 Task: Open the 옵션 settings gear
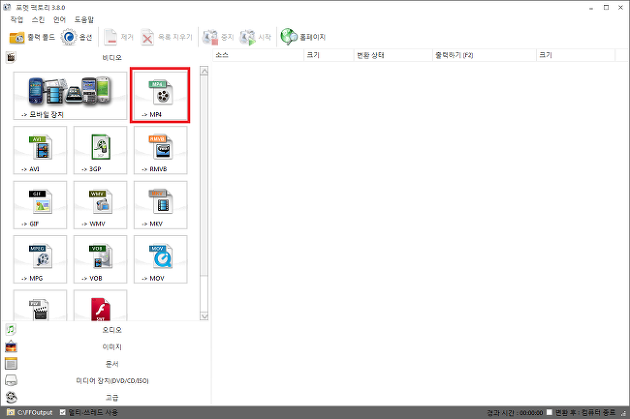click(x=76, y=37)
